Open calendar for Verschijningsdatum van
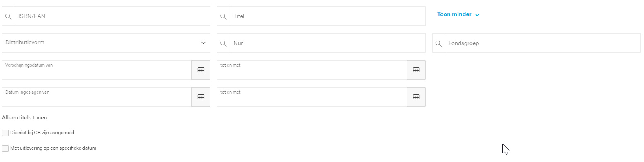 coord(201,70)
